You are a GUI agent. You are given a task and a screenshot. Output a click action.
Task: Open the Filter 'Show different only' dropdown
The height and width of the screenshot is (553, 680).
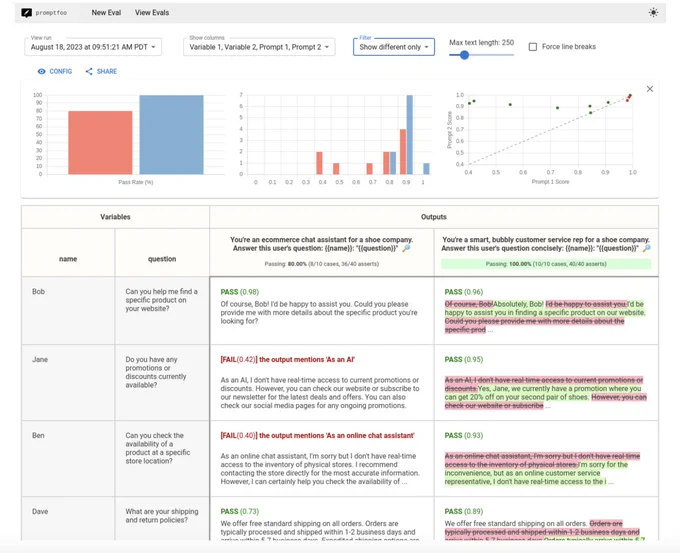click(394, 47)
